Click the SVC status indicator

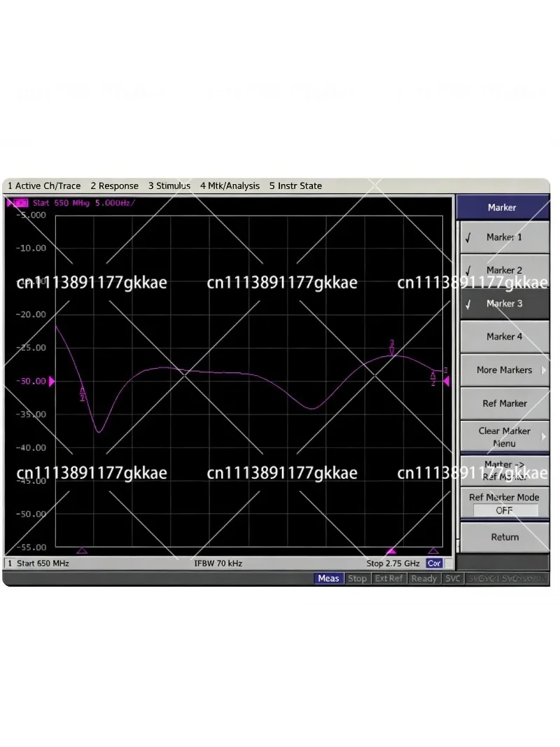pos(452,578)
